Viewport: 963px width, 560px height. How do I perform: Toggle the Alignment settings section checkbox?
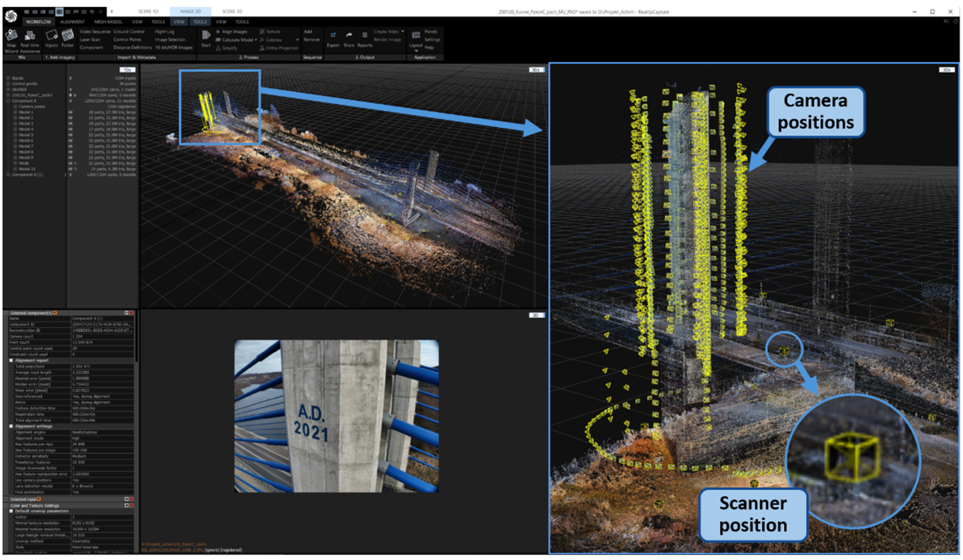(11, 426)
